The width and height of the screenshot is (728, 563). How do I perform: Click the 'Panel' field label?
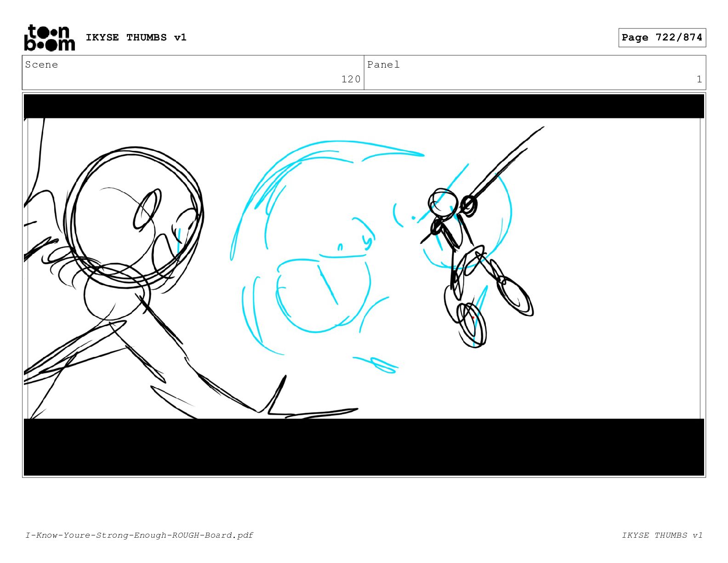(x=383, y=64)
